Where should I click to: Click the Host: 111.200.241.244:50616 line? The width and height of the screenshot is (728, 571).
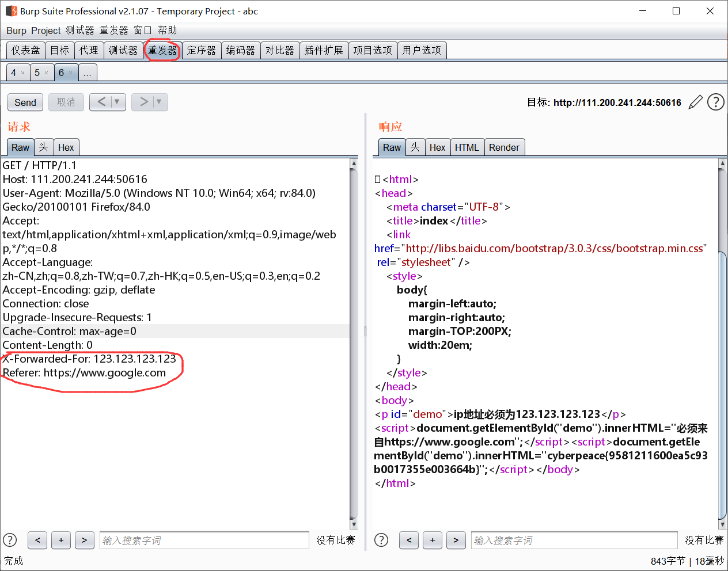[75, 179]
